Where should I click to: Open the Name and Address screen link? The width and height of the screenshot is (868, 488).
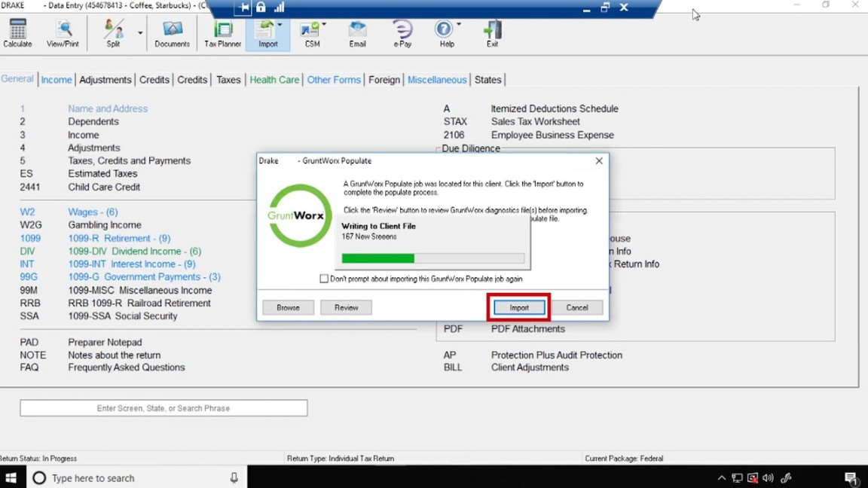[108, 108]
